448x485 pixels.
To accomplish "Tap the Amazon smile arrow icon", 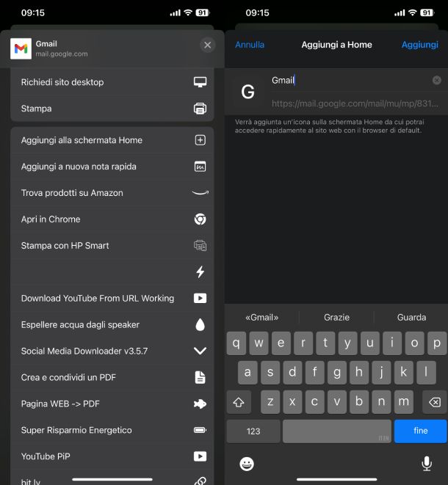I will tap(200, 193).
